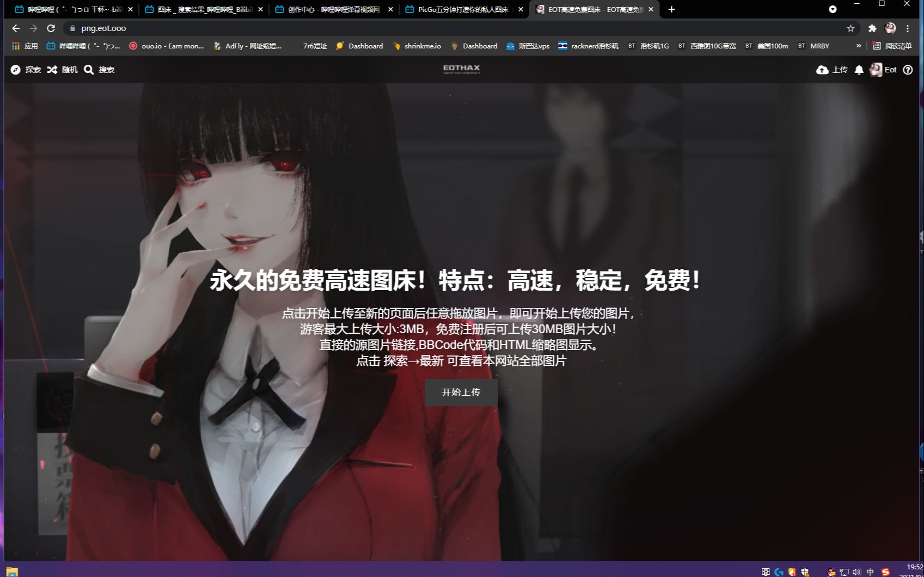924x577 pixels.
Task: Toggle the 中 input method in the tray
Action: [870, 572]
